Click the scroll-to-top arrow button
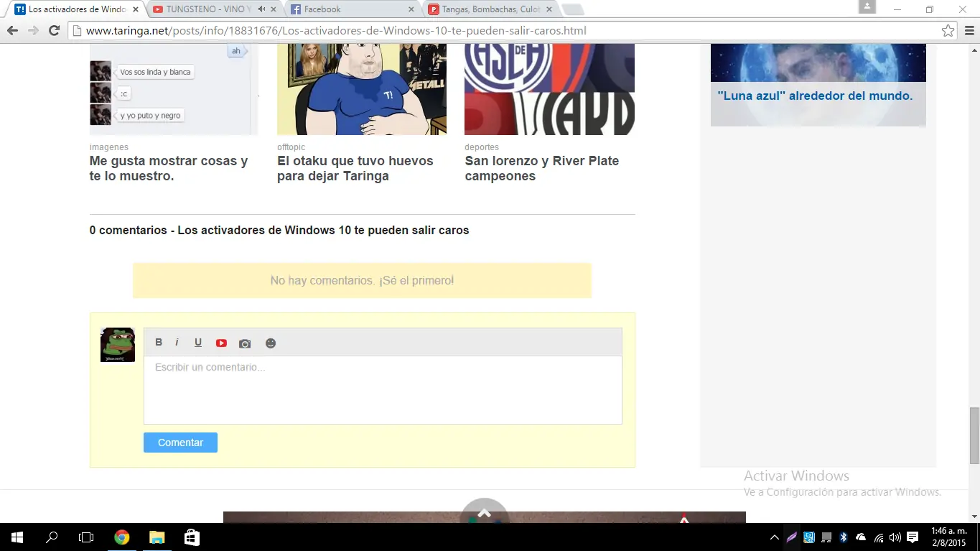This screenshot has height=551, width=980. pyautogui.click(x=485, y=511)
